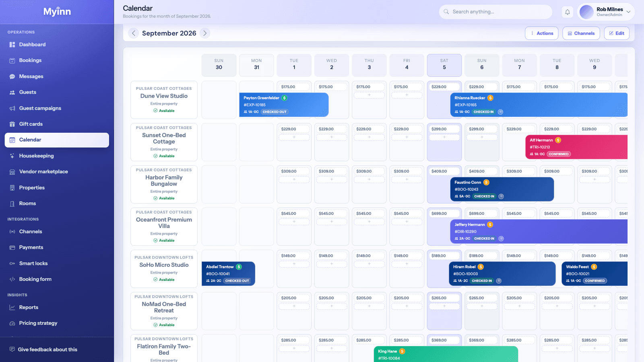This screenshot has height=362, width=644.
Task: Open Smart locks integration
Action: point(57,263)
